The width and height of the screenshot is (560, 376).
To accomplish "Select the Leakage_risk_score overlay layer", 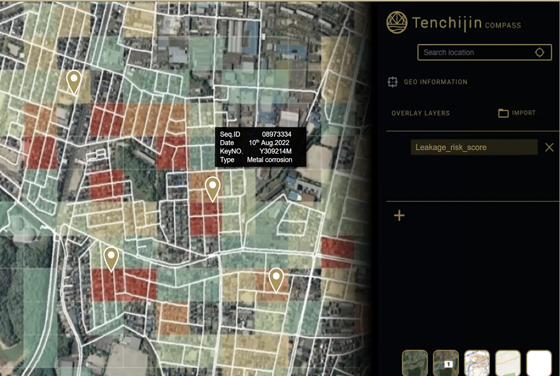I will click(x=474, y=147).
